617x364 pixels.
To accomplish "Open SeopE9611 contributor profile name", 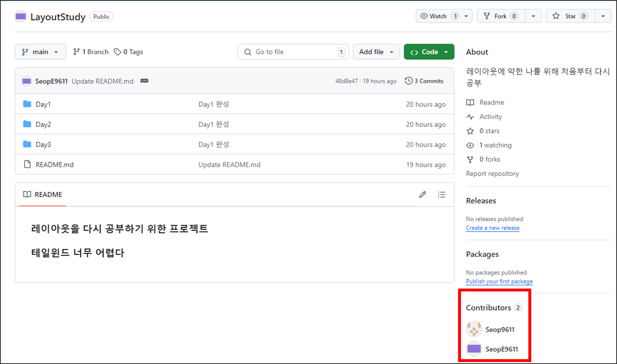I will tap(502, 349).
